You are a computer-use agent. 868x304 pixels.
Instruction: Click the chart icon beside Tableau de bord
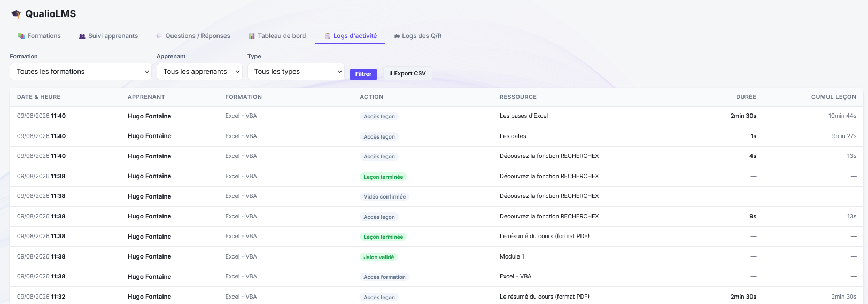point(252,36)
